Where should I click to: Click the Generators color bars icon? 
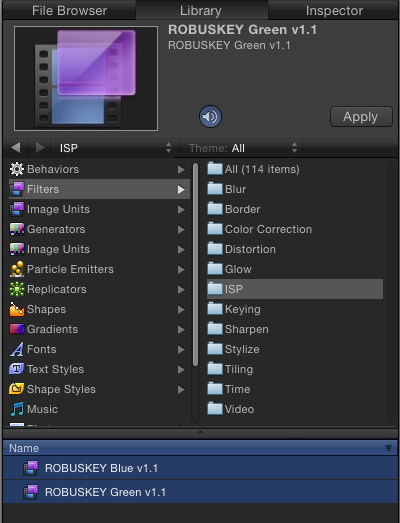(x=17, y=229)
